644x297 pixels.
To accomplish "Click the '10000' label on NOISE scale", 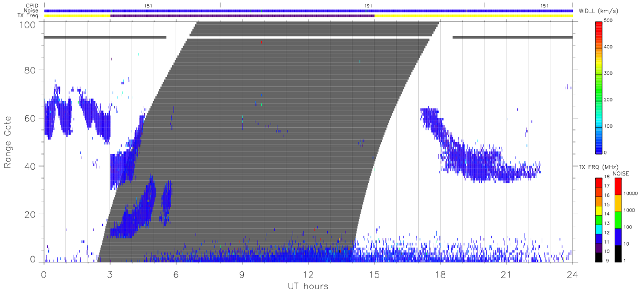I will click(x=630, y=193).
